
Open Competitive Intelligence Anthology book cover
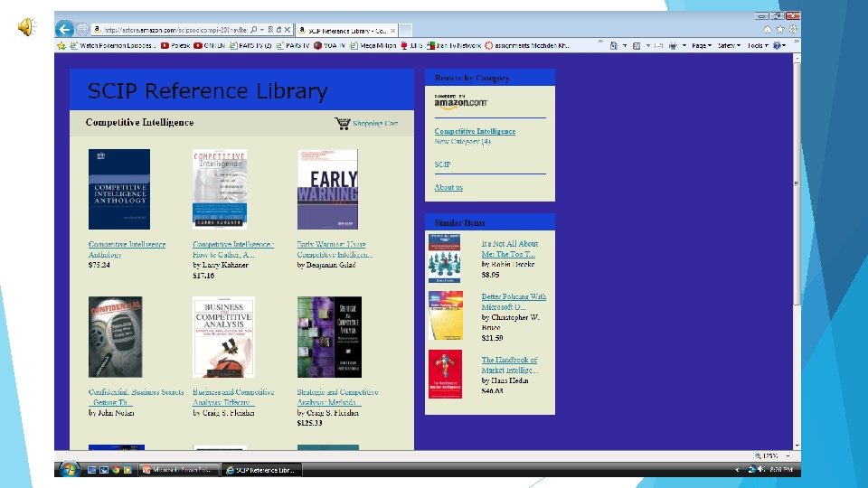point(119,189)
